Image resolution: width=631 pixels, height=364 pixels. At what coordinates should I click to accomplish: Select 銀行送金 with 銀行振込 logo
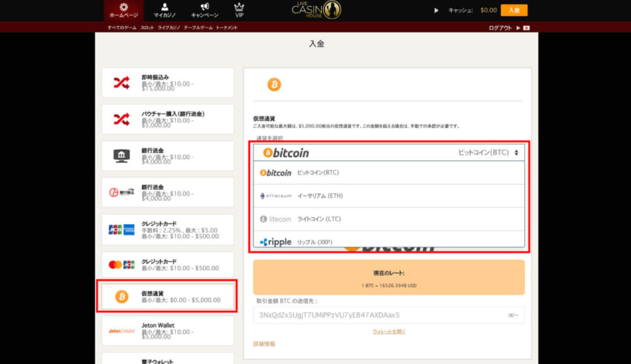click(x=168, y=193)
